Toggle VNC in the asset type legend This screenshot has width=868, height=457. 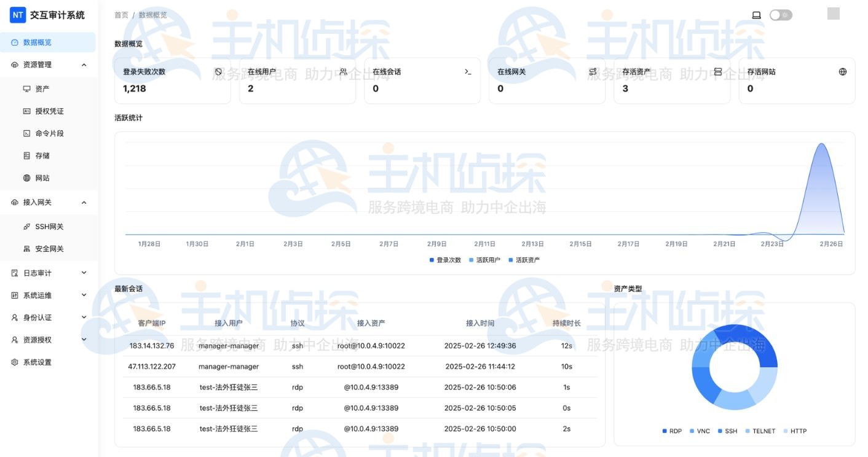click(700, 431)
